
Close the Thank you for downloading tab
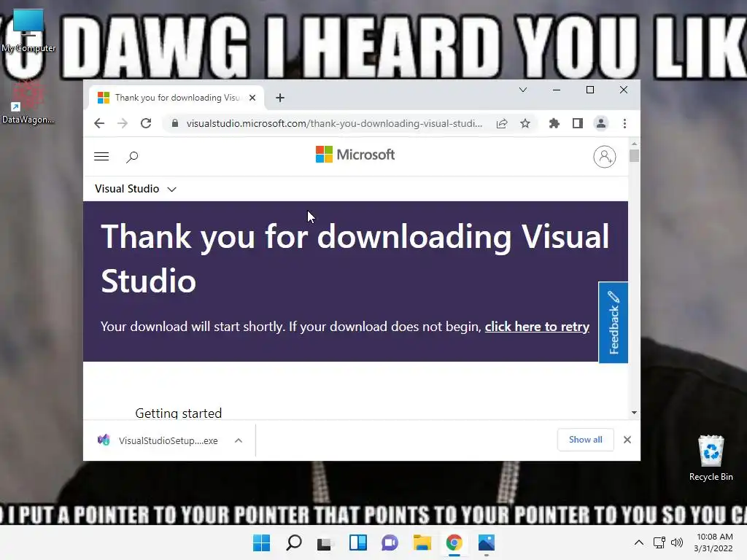(x=252, y=98)
